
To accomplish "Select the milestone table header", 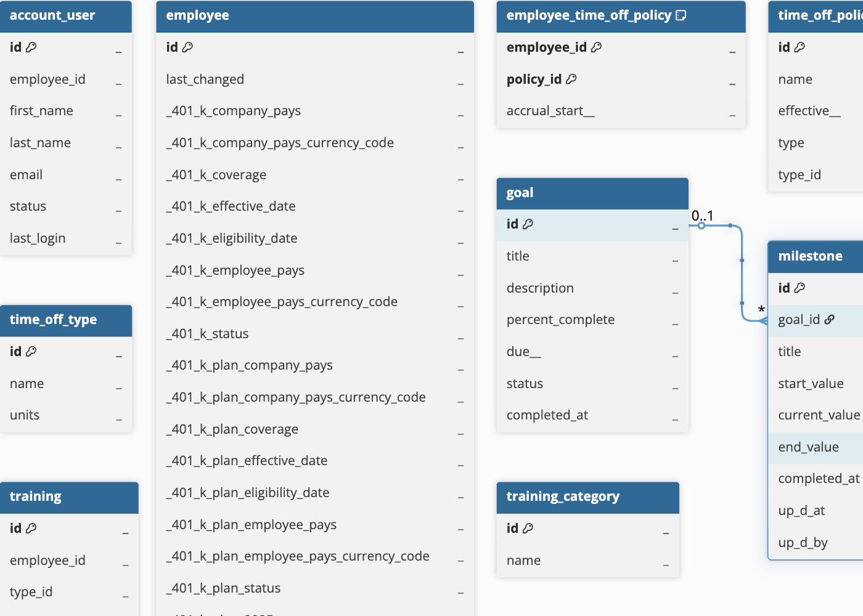I will [x=816, y=257].
